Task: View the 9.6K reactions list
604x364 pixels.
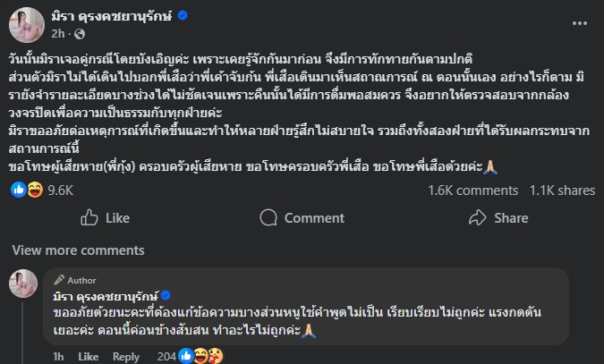Action: 61,190
